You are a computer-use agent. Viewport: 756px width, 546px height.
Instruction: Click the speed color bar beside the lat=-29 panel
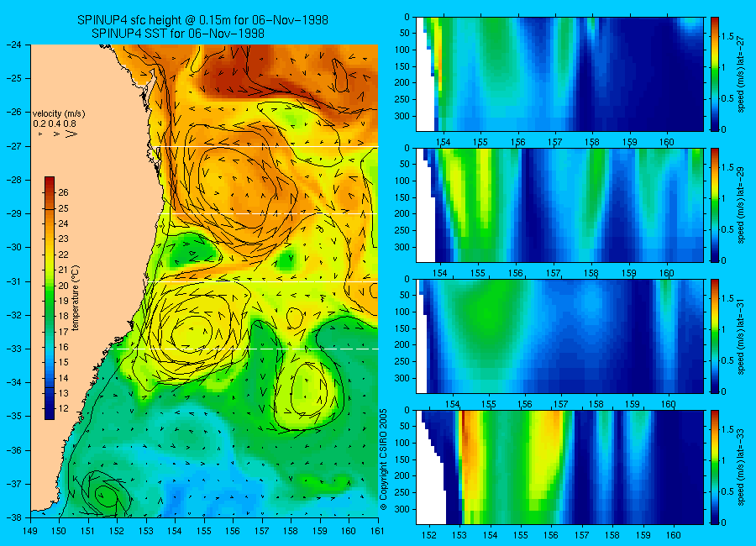pos(714,206)
